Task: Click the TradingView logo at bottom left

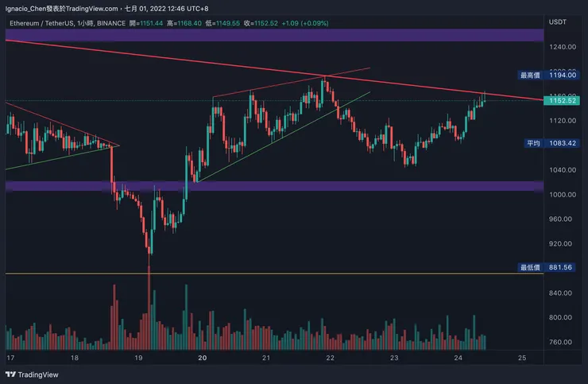Action: [x=32, y=374]
